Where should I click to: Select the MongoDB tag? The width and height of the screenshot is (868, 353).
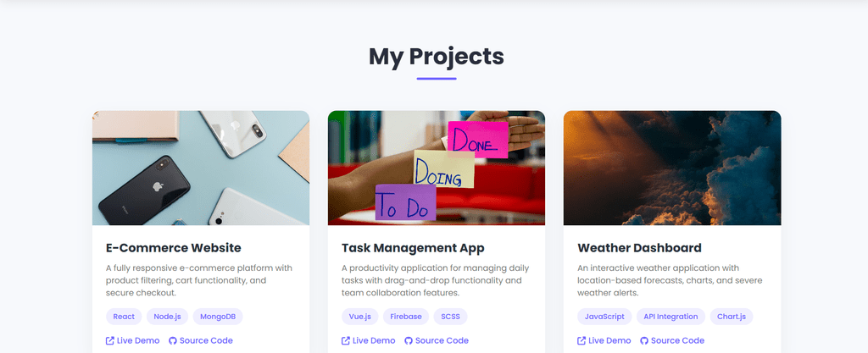click(218, 317)
